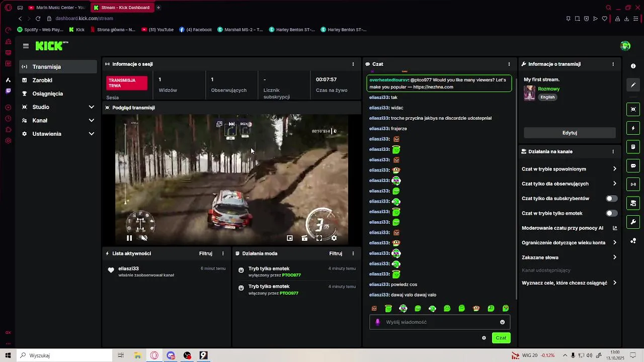644x362 pixels.
Task: Open the hamburger menu beside Kick logo
Action: 26,46
